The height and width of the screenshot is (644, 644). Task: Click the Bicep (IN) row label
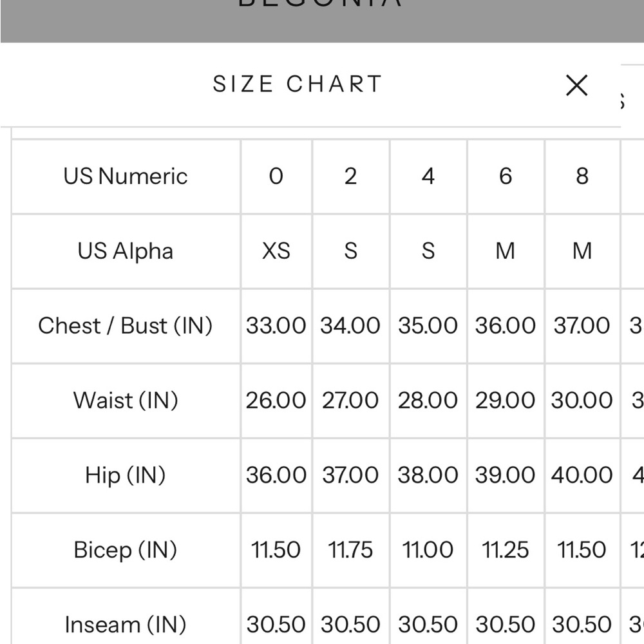coord(126,551)
